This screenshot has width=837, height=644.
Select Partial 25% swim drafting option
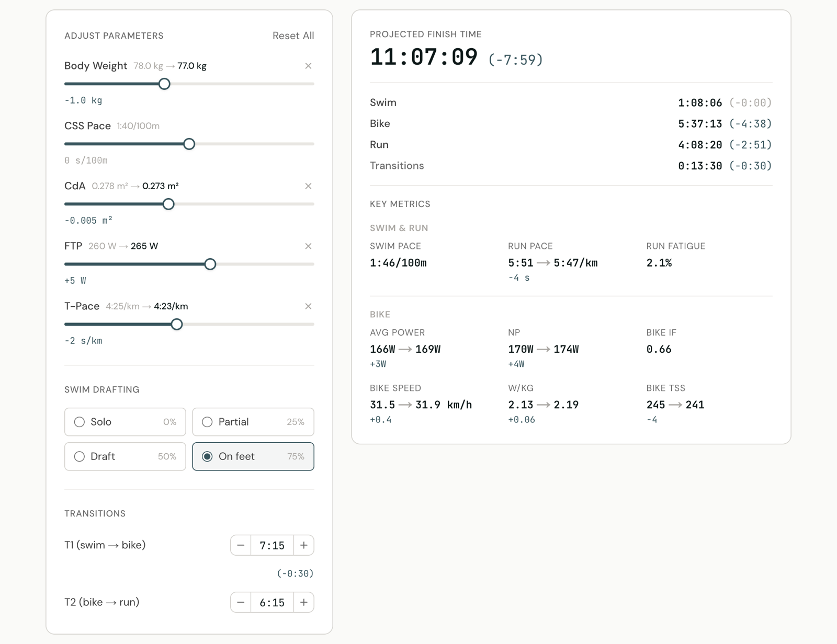coord(253,422)
